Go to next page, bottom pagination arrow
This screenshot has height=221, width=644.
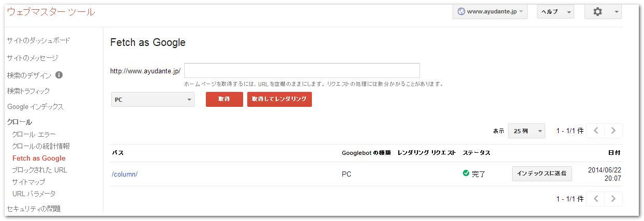pos(613,199)
